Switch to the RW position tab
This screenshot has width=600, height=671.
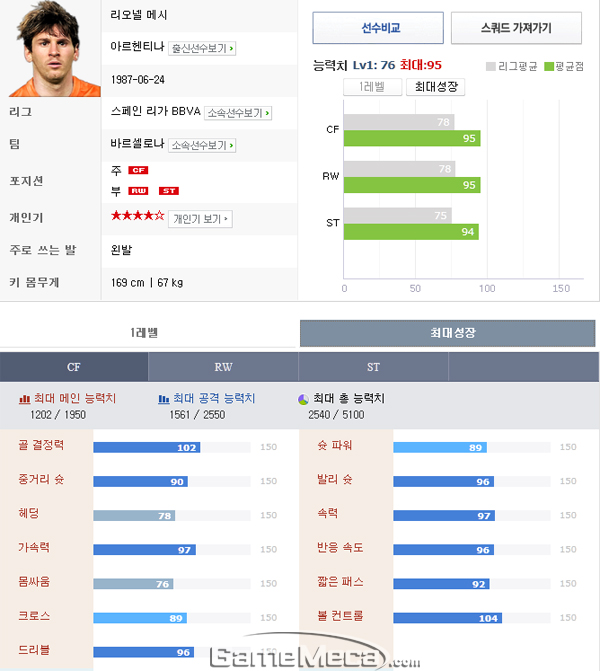click(x=223, y=367)
